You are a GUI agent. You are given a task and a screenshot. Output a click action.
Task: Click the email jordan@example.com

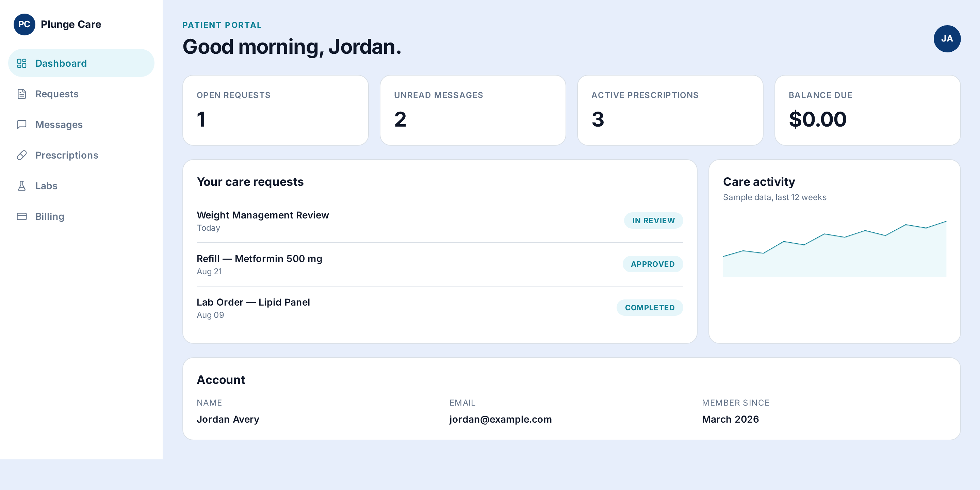pyautogui.click(x=500, y=419)
